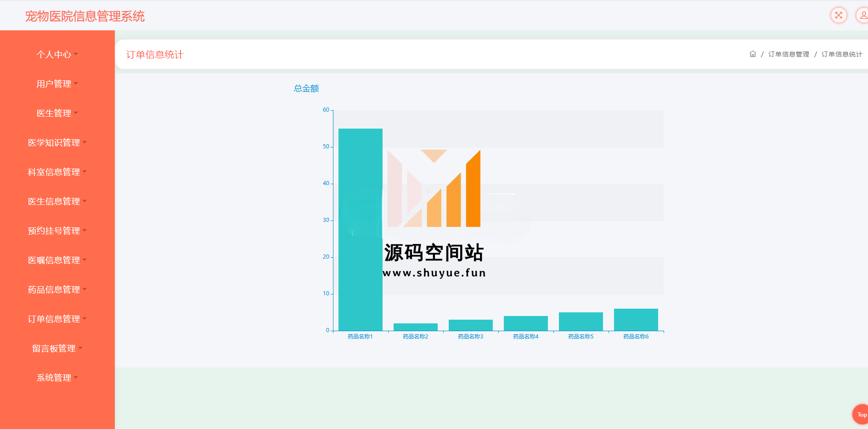Click the 药品名称6 axis label
The image size is (868, 429).
[636, 337]
